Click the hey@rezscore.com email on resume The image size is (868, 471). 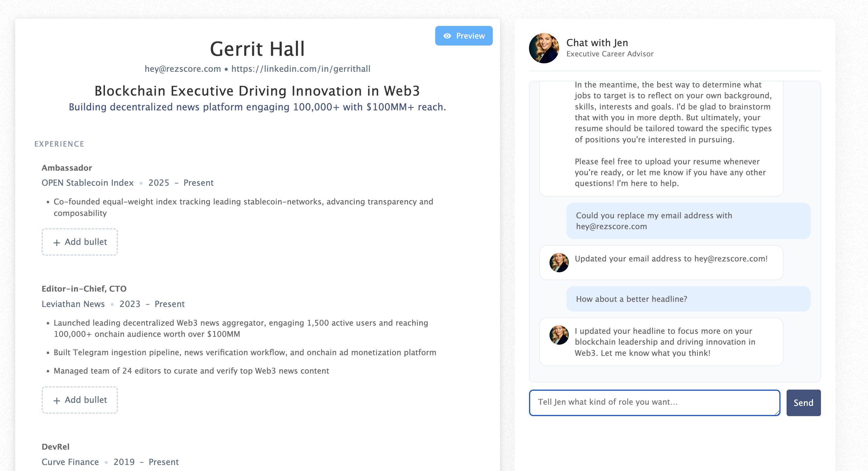tap(183, 69)
